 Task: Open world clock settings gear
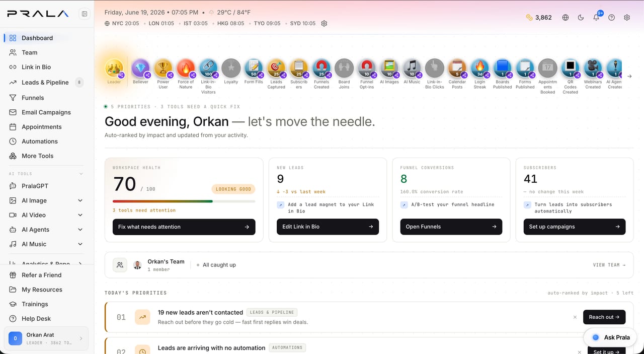(324, 23)
